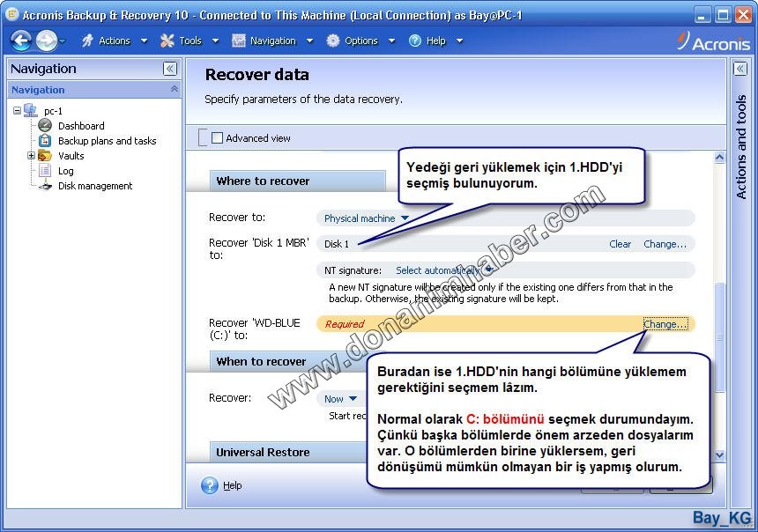Viewport: 758px width, 532px height.
Task: Clear the Disk 1 MBR target
Action: [620, 244]
